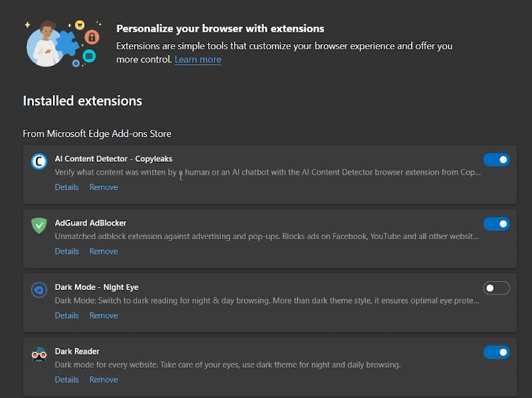Image resolution: width=532 pixels, height=398 pixels.
Task: Click the AdGuard AdBlocker shield icon
Action: coord(39,225)
